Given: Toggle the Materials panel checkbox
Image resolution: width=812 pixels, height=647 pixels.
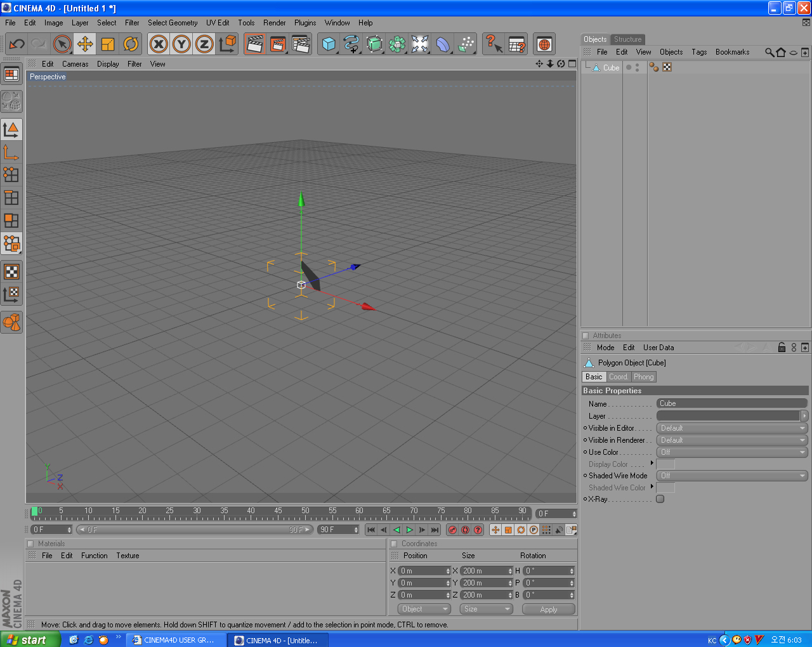Looking at the screenshot, I should [x=30, y=544].
